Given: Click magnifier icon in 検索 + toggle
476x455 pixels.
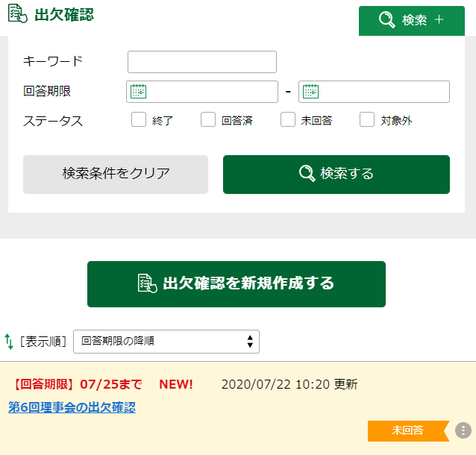Looking at the screenshot, I should point(386,20).
